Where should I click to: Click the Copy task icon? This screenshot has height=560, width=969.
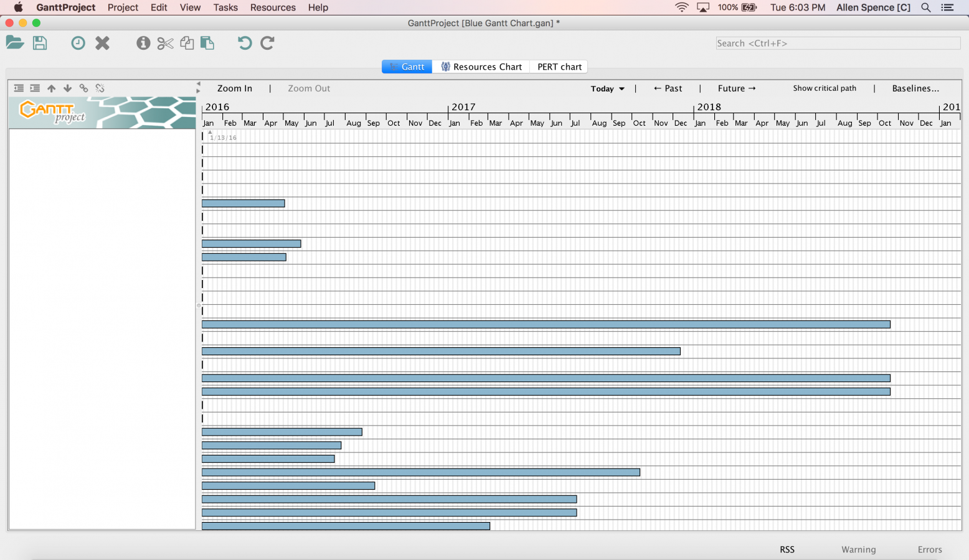(187, 43)
